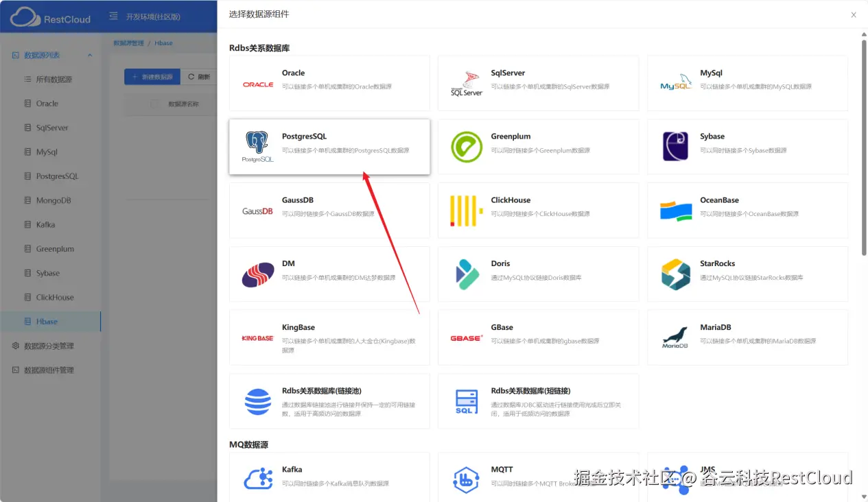The width and height of the screenshot is (868, 502).
Task: Select Sybase in the sidebar list
Action: (x=51, y=273)
